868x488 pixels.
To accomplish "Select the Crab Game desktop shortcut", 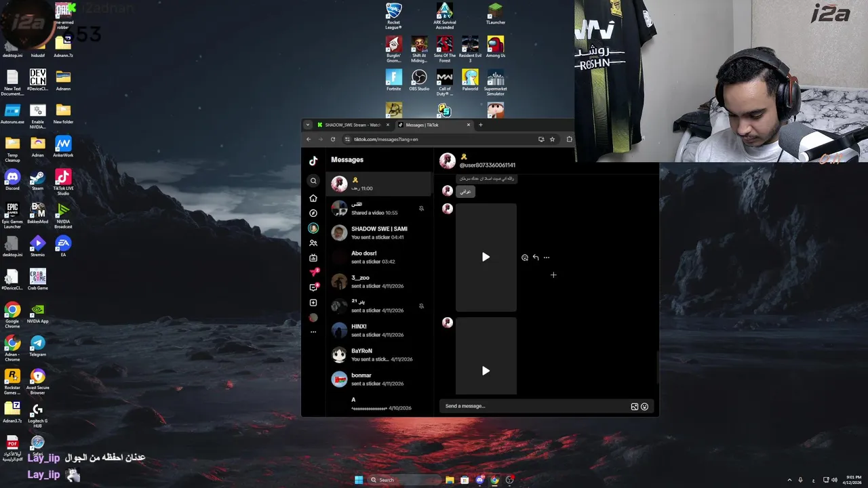I will coord(37,280).
